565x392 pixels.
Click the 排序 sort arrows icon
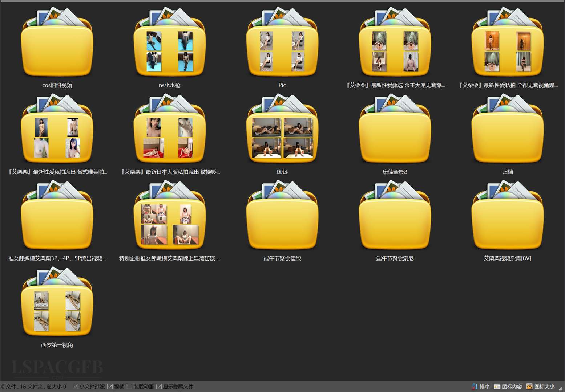[x=475, y=387]
